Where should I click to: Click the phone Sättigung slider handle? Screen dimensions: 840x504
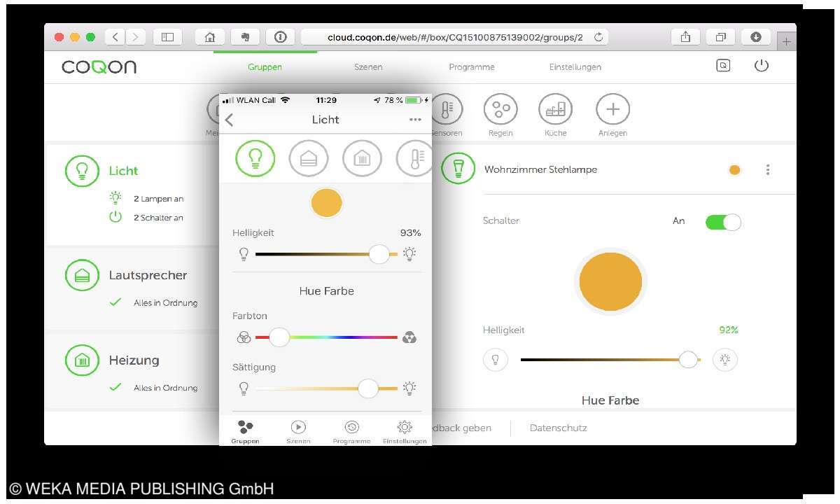pyautogui.click(x=368, y=388)
